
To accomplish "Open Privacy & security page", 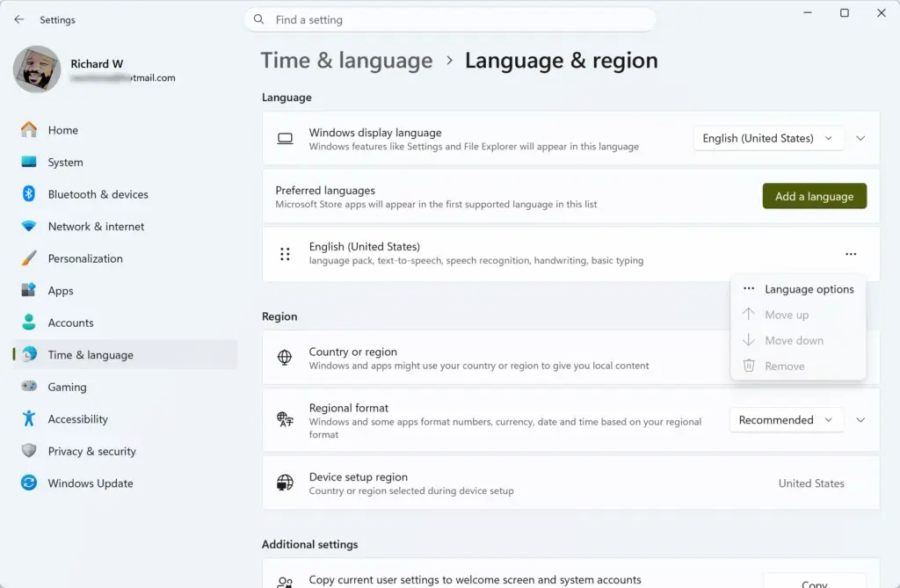I will click(125, 452).
